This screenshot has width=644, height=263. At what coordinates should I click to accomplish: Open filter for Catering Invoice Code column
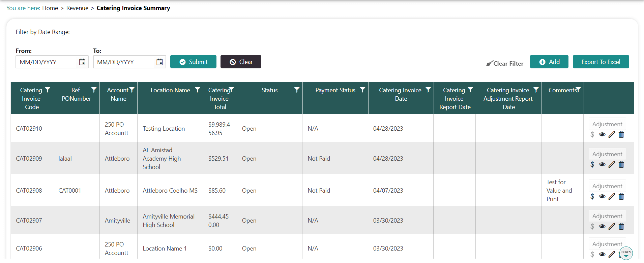(x=48, y=90)
